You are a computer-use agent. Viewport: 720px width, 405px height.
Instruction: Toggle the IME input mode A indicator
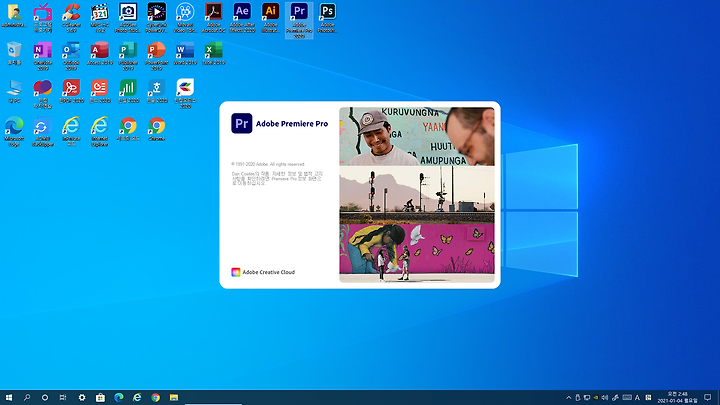click(x=637, y=398)
